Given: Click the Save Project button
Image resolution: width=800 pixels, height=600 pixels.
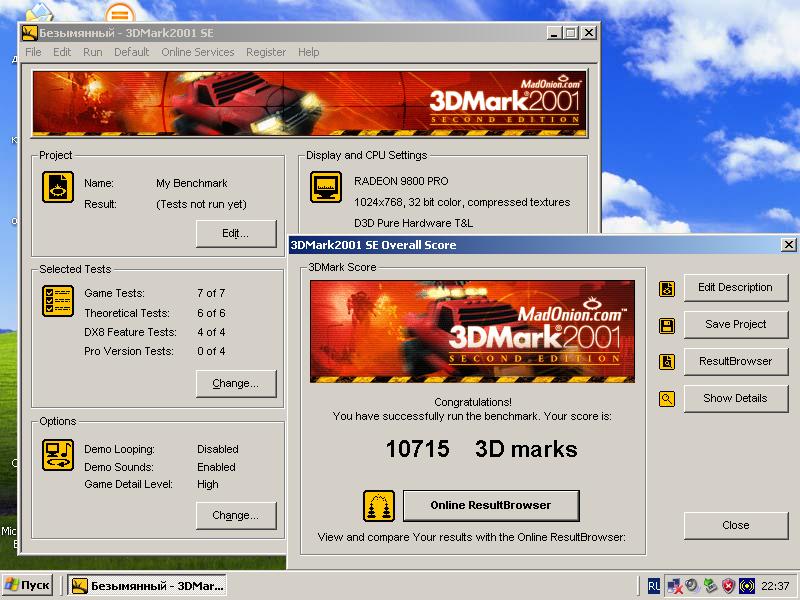Looking at the screenshot, I should [x=736, y=324].
